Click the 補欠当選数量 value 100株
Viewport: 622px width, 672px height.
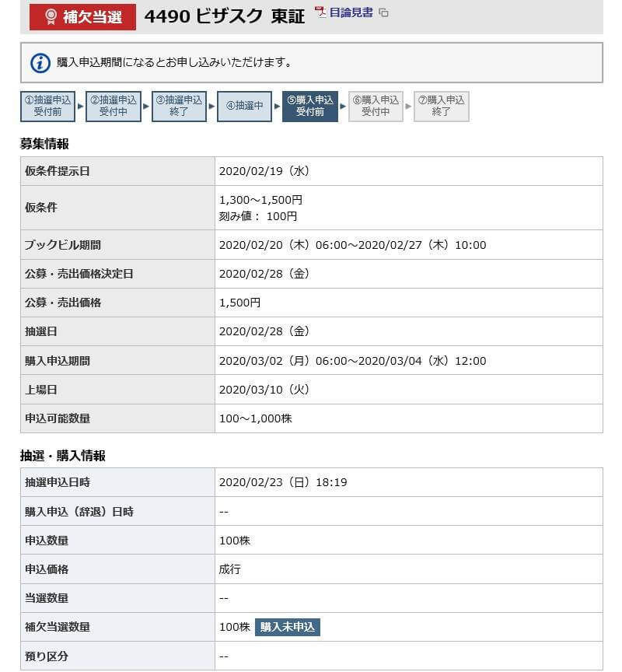235,628
